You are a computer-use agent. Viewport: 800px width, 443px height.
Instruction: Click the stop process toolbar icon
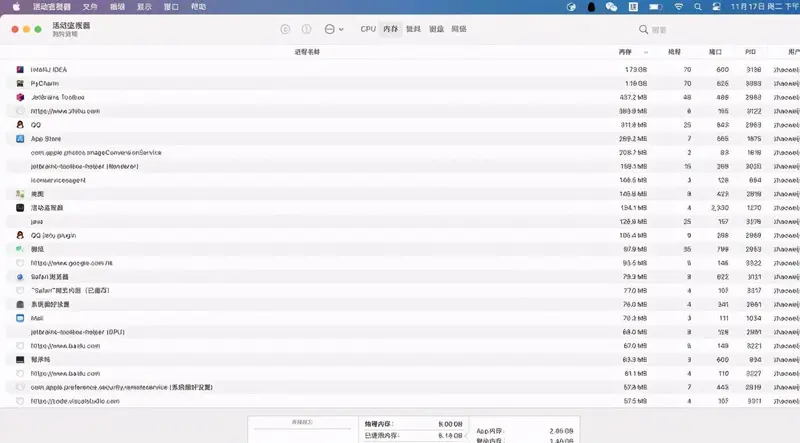tap(285, 30)
